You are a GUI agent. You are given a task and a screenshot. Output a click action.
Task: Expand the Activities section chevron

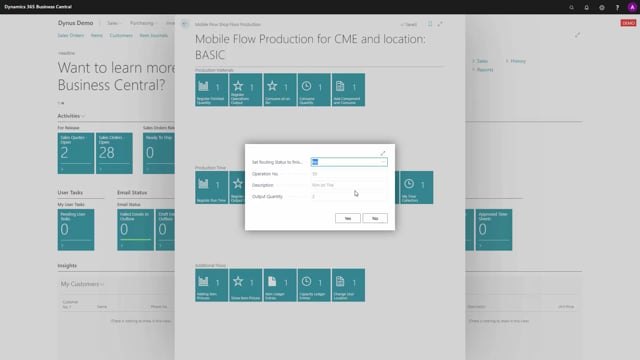pyautogui.click(x=83, y=116)
